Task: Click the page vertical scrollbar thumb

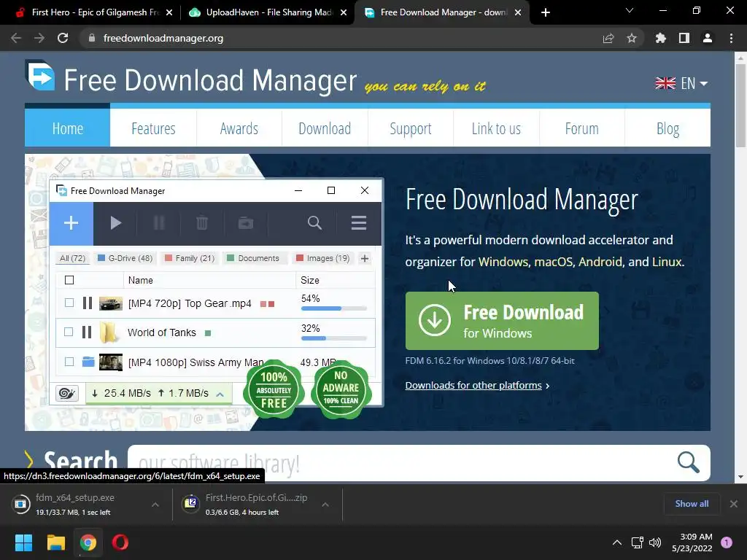Action: 740,106
